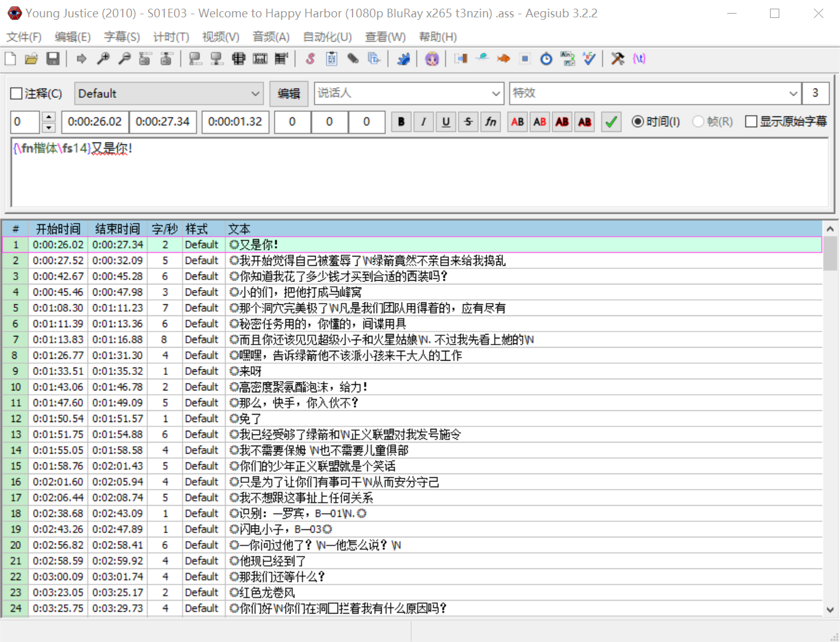Open Attachments paperclip icon
The height and width of the screenshot is (642, 840).
coord(352,59)
